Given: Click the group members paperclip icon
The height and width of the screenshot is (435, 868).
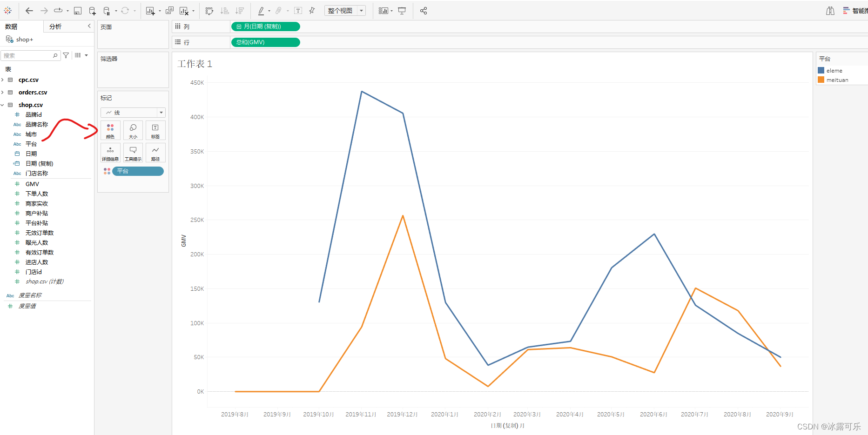Looking at the screenshot, I should 279,11.
